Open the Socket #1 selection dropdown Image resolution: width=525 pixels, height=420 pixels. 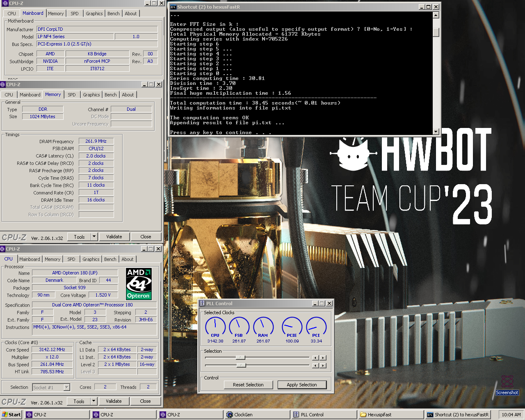67,387
